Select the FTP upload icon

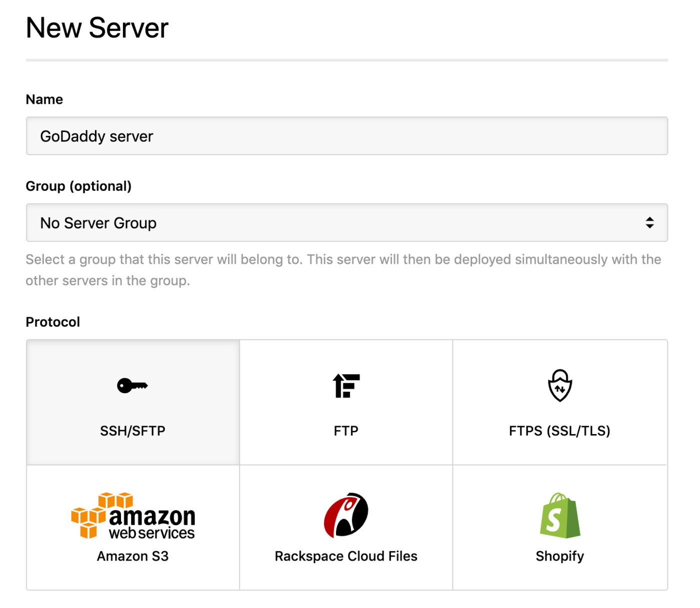pos(346,386)
